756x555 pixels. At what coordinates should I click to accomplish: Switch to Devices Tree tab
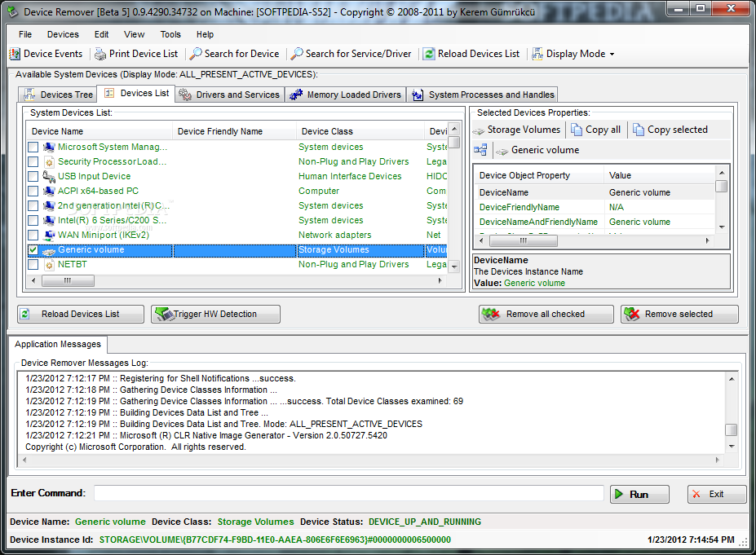point(58,95)
